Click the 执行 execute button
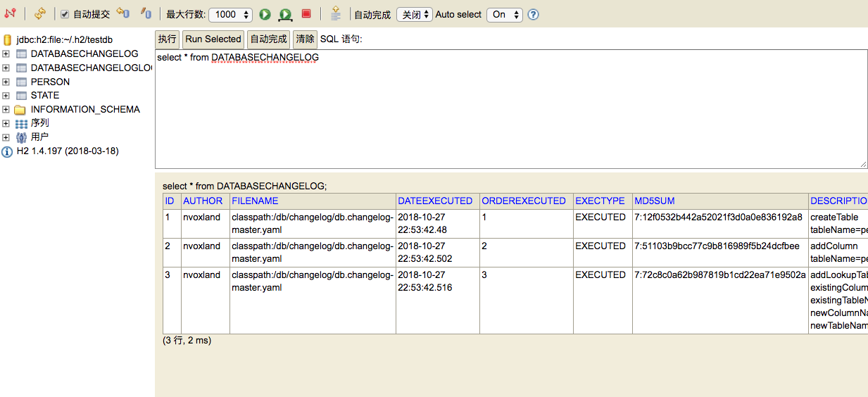This screenshot has width=868, height=397. point(168,39)
